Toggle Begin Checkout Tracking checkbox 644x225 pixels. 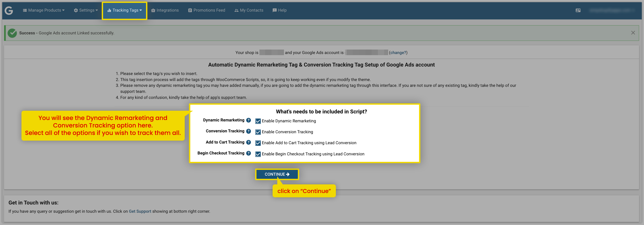coord(258,154)
